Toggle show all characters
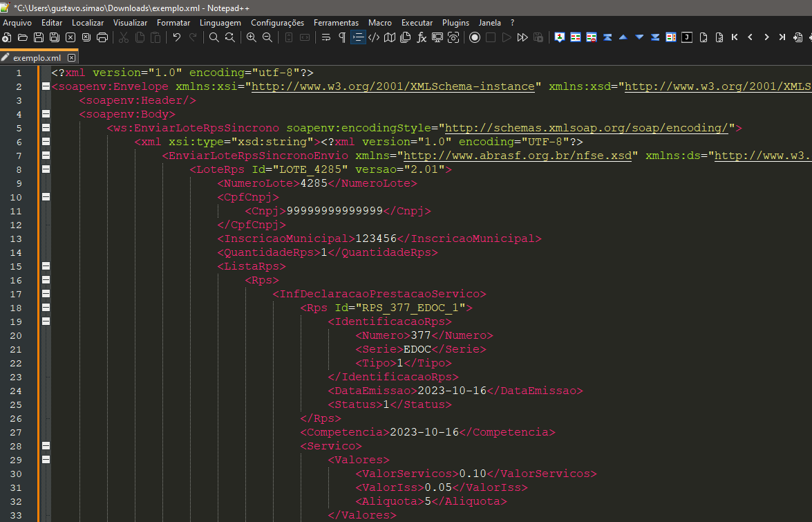Viewport: 812px width, 522px height. pyautogui.click(x=341, y=37)
